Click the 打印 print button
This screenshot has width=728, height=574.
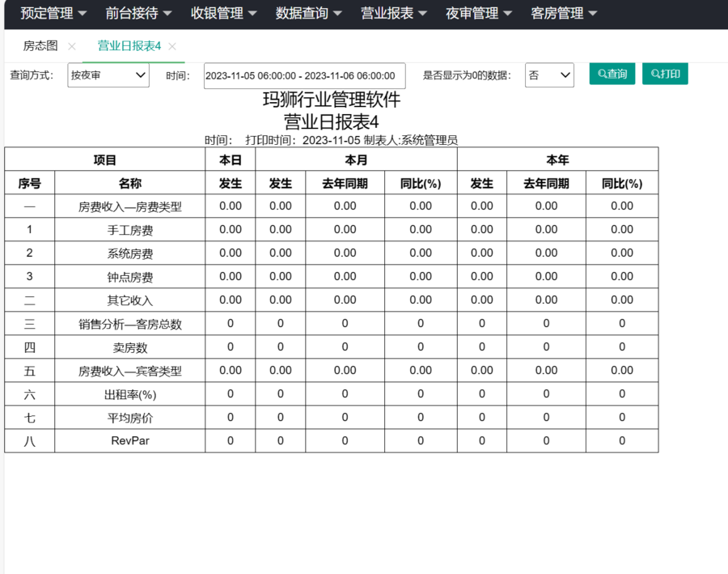(665, 74)
